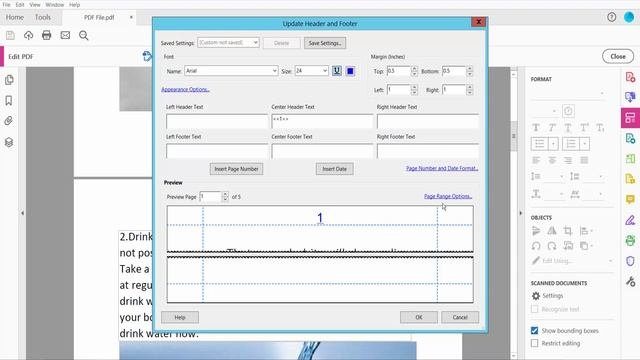The image size is (640, 360).
Task: Open More Tools wrench icon
Action: coord(630,281)
